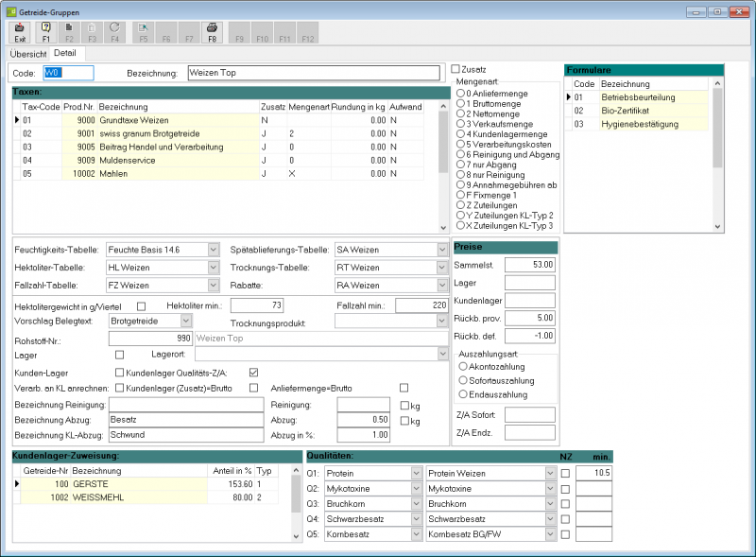The image size is (756, 557).
Task: Switch to the Detail tab
Action: (65, 53)
